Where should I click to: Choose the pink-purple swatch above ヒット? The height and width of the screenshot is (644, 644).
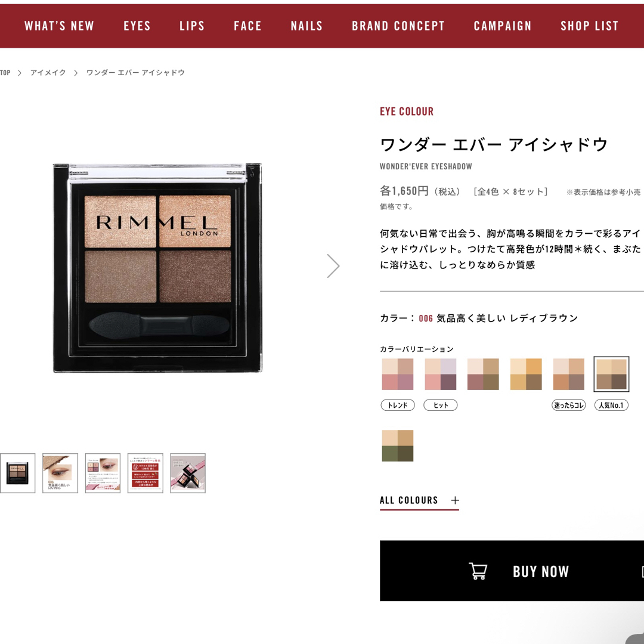[440, 374]
